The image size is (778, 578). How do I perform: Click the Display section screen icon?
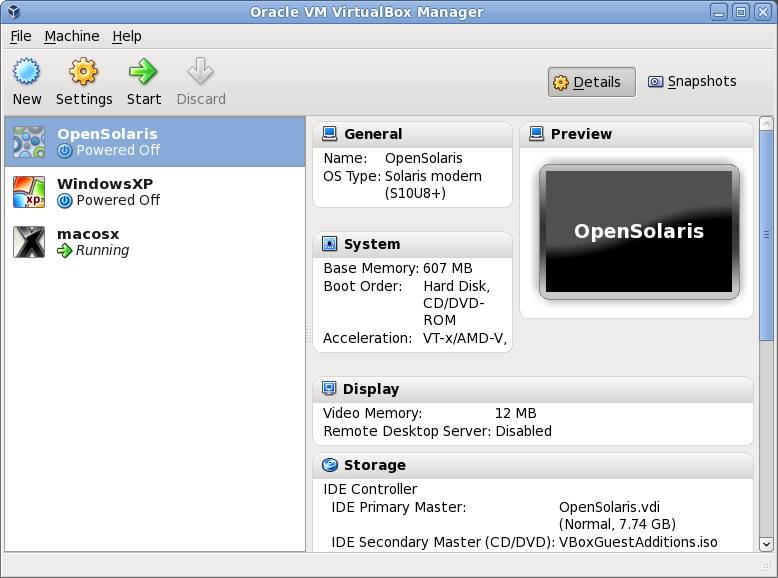point(329,388)
